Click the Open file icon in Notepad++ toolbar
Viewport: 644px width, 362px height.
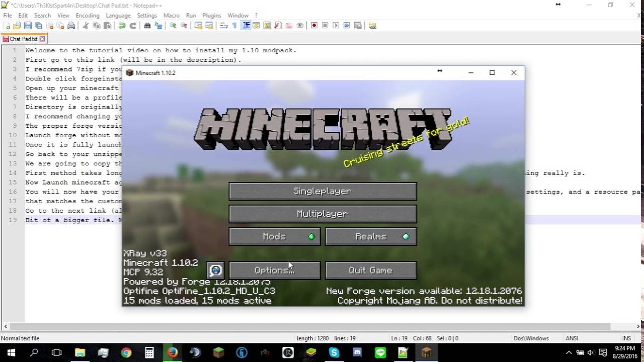tap(17, 26)
